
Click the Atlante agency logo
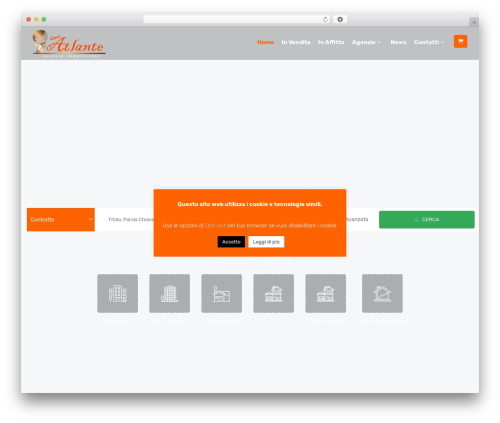69,44
